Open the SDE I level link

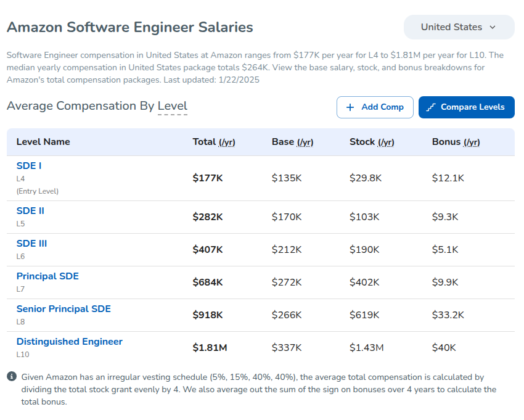pos(29,165)
